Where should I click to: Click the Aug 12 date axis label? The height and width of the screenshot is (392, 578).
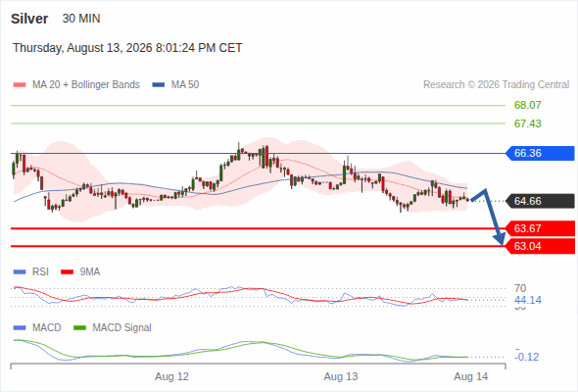171,376
